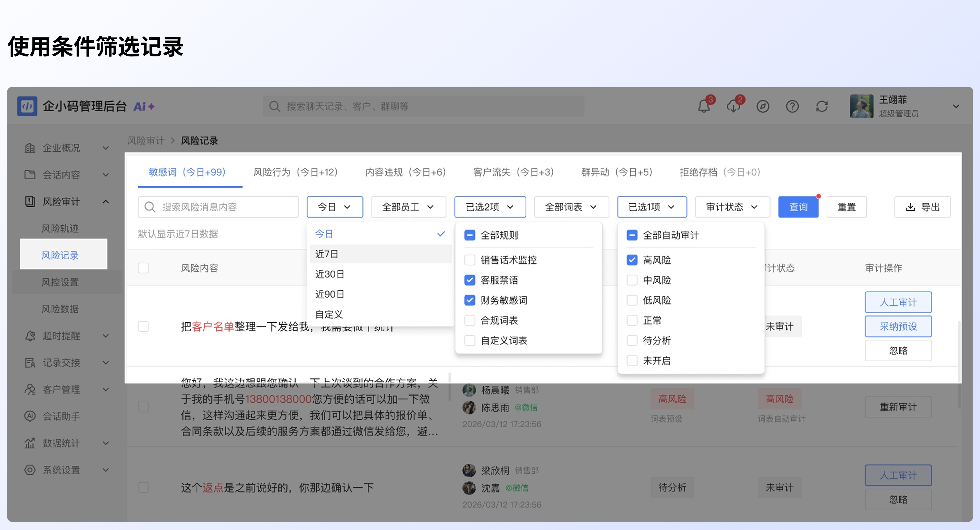Screen dimensions: 980x530
Task: Click the refresh sync icon
Action: point(822,106)
